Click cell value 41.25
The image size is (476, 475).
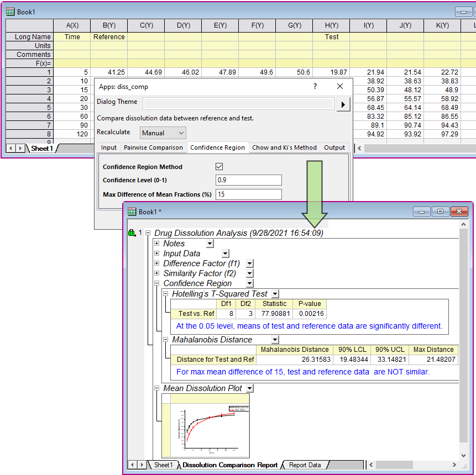pyautogui.click(x=109, y=72)
